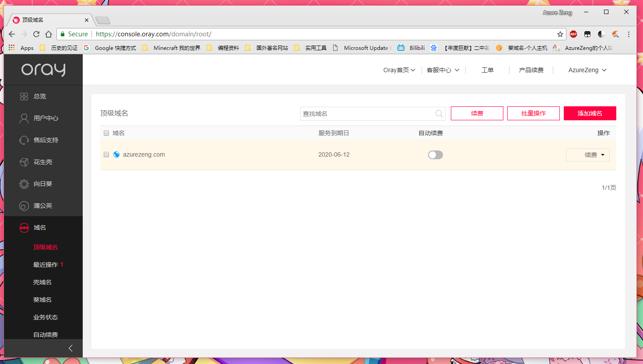
Task: Open 自动续费 in the sidebar
Action: (46, 335)
